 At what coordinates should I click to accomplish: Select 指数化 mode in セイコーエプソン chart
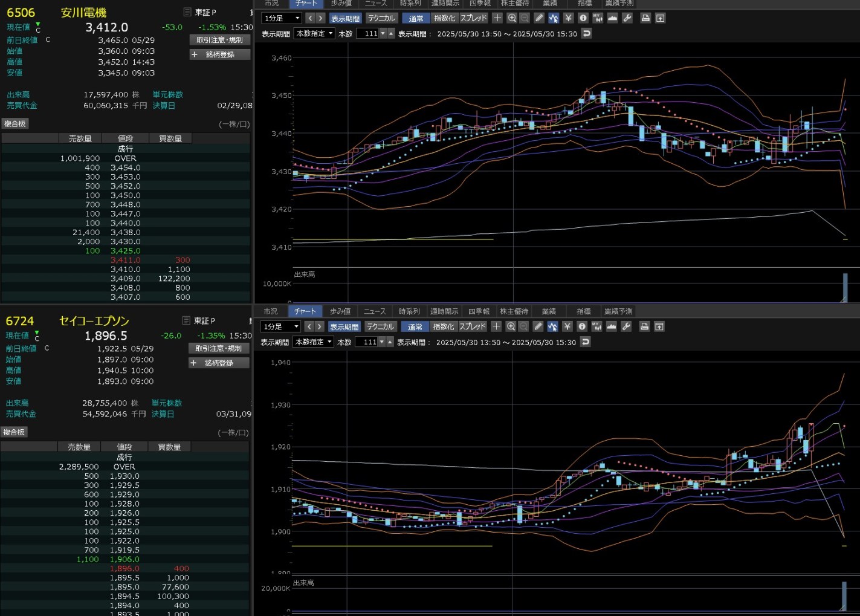point(444,326)
